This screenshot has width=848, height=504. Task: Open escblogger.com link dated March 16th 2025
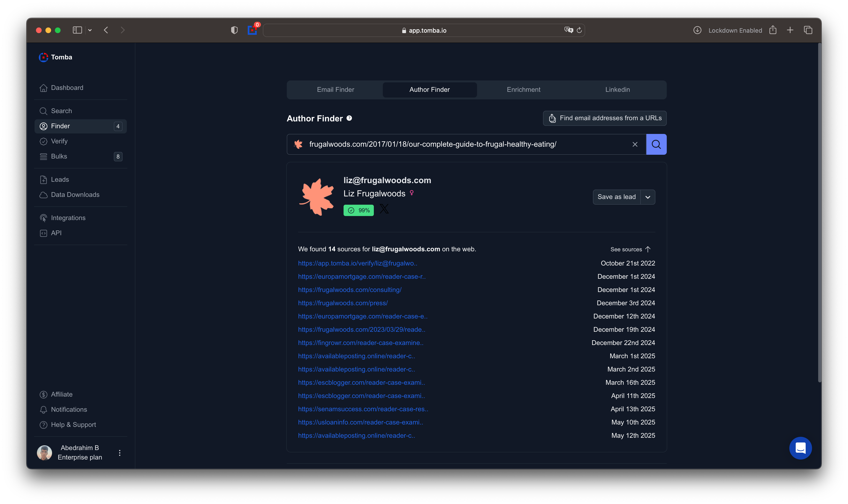361,382
